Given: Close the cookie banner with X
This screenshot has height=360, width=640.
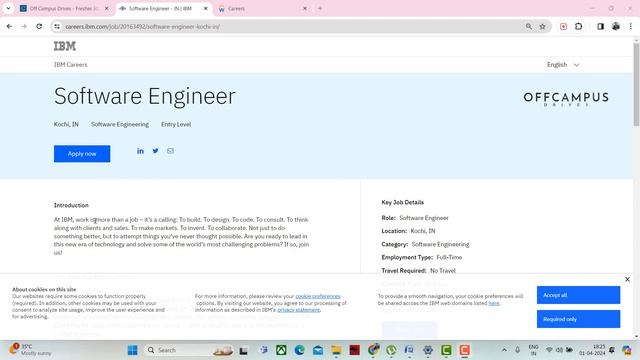Looking at the screenshot, I should point(627,280).
